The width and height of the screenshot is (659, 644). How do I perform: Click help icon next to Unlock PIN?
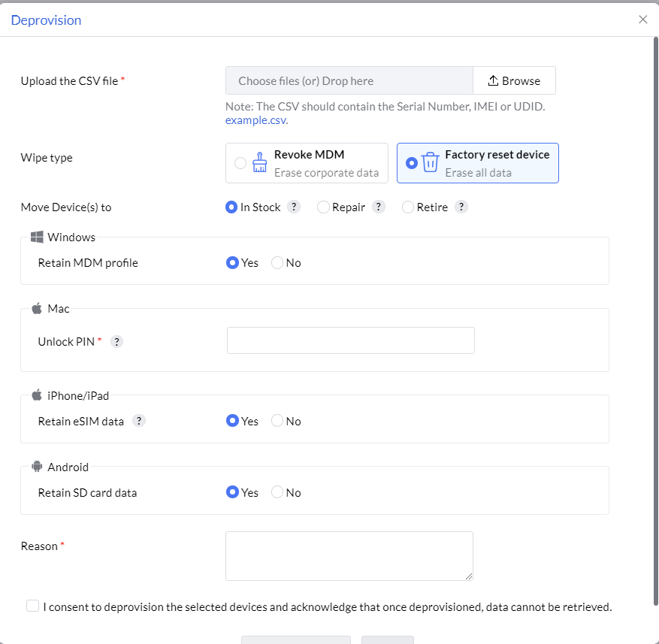tap(116, 341)
